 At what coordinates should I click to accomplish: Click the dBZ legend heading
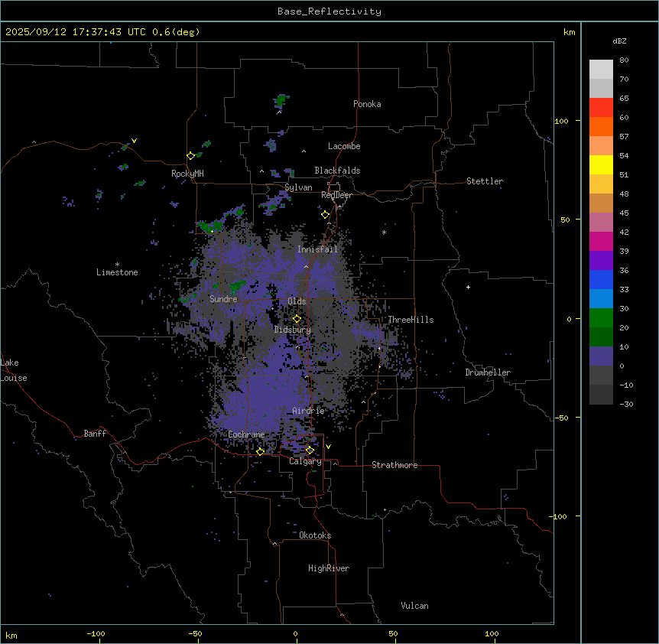619,41
